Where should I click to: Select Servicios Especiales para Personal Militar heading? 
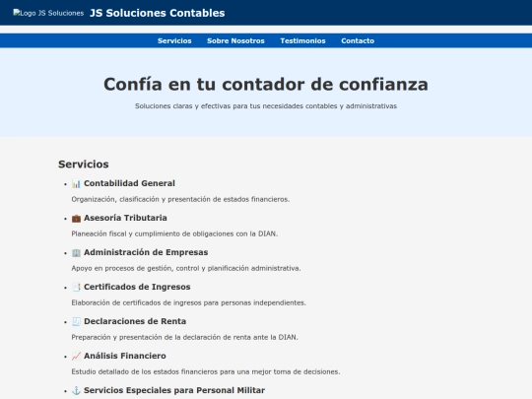pyautogui.click(x=174, y=390)
